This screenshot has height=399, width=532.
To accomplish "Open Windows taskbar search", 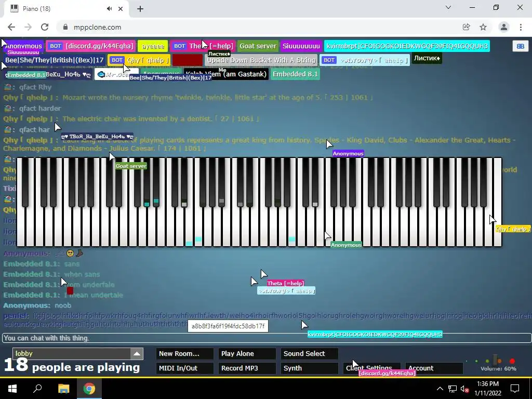I will 37,389.
